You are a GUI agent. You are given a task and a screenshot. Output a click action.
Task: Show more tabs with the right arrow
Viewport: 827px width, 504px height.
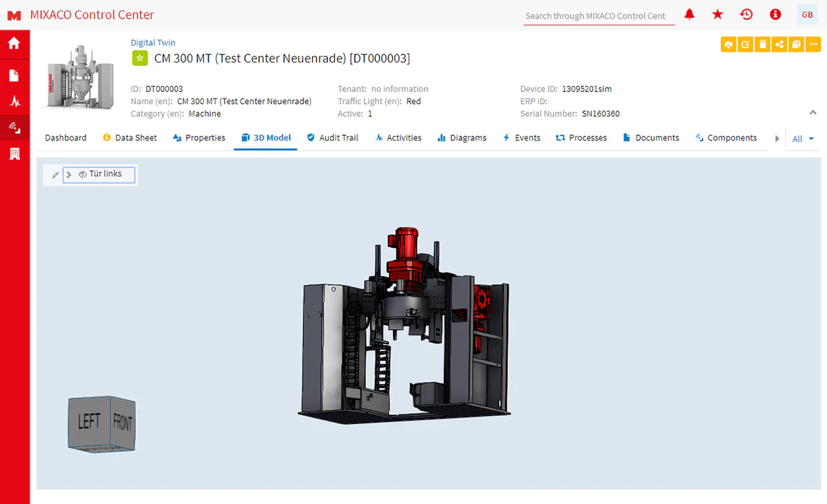click(777, 138)
